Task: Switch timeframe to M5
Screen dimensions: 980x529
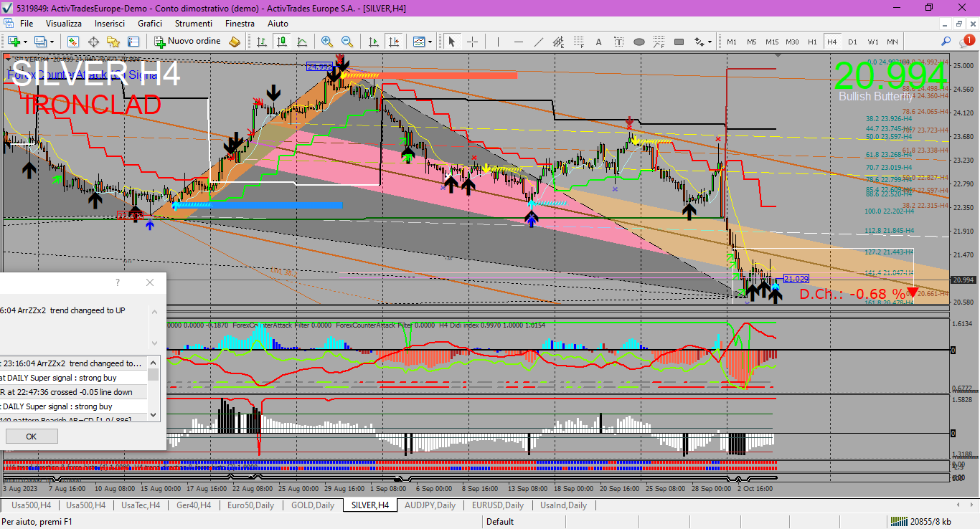Action: [752, 42]
